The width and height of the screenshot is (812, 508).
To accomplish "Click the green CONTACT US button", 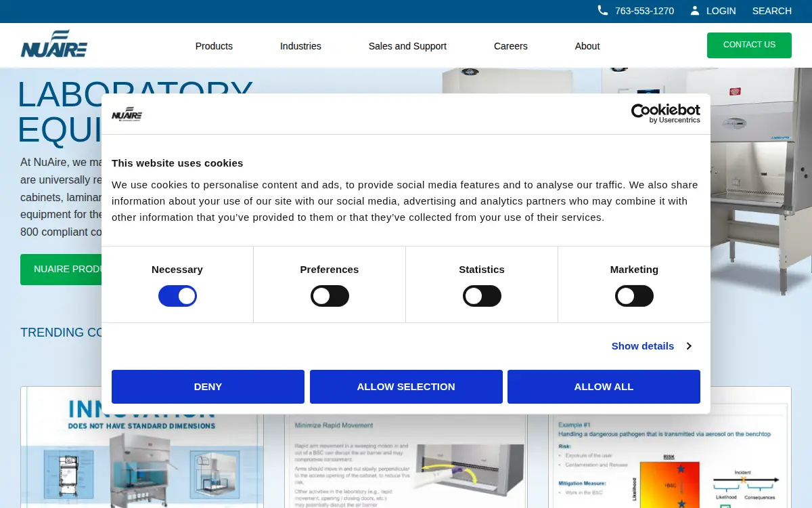I will [749, 45].
